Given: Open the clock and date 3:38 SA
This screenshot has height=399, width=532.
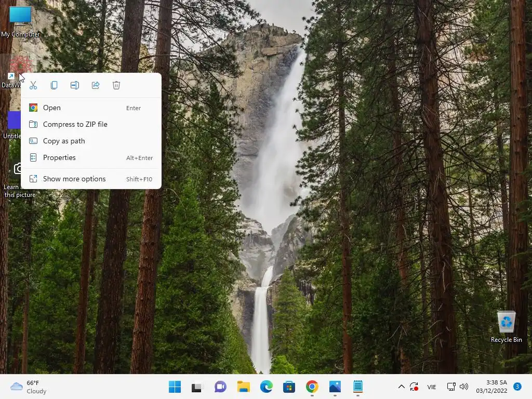Looking at the screenshot, I should (491, 387).
